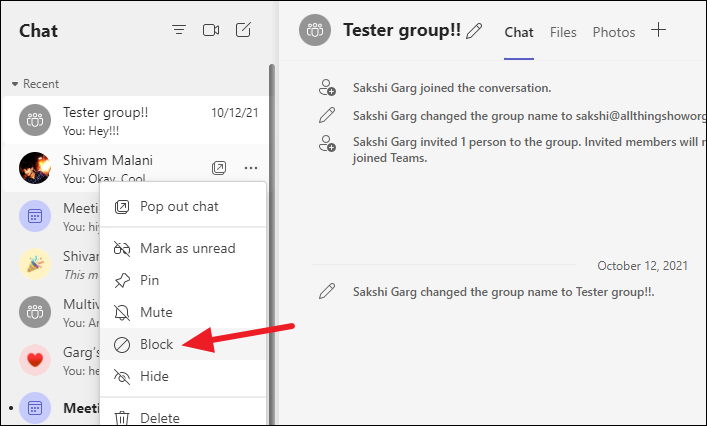Choose Block in the context menu
707x426 pixels.
(x=183, y=344)
